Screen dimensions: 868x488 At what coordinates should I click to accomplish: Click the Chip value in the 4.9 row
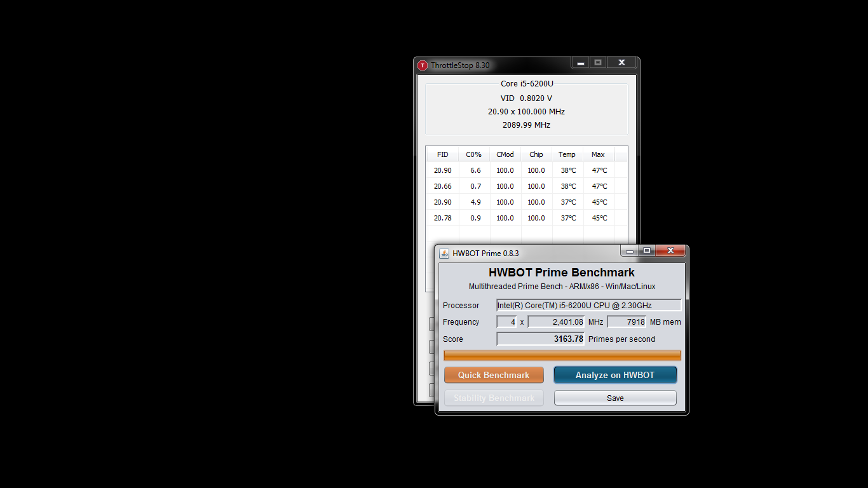coord(536,202)
